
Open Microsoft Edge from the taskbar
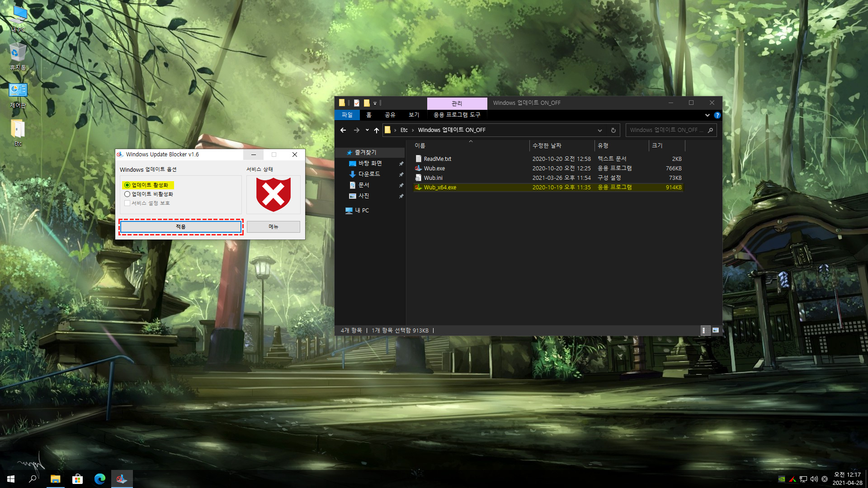[99, 479]
